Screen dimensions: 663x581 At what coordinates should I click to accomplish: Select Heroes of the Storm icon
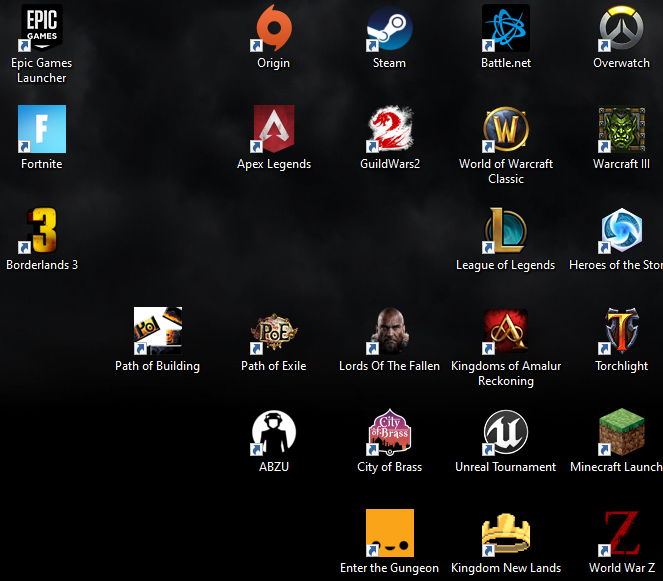[x=622, y=230]
